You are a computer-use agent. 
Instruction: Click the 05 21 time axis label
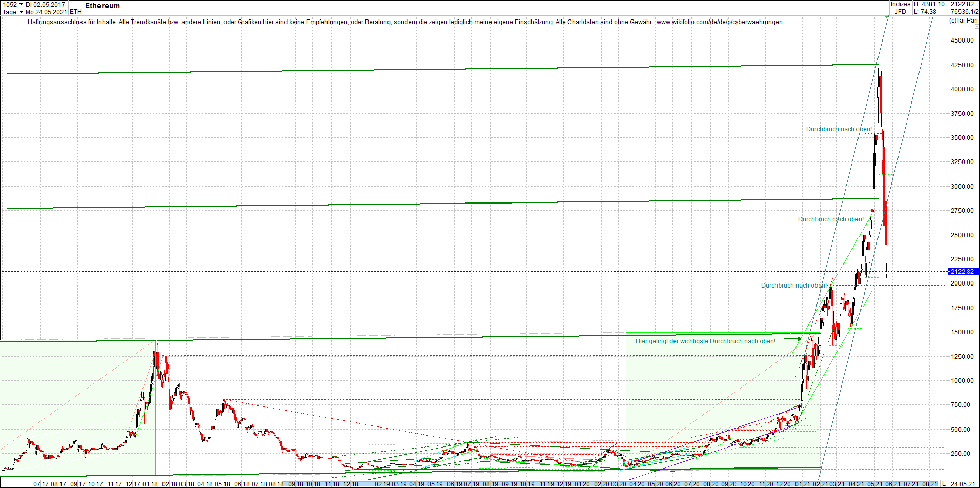pos(874,484)
